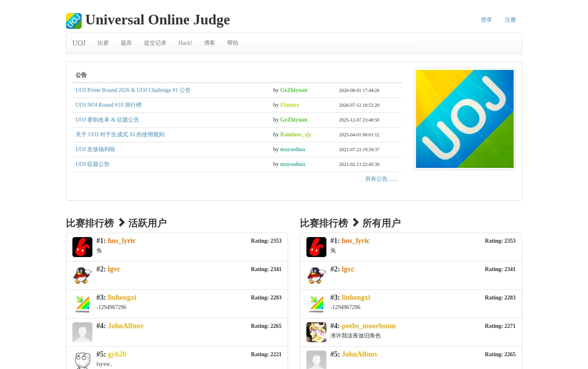Click the UOJ logo icon beside site title
Viewport: 588px width, 369px height.
tap(74, 21)
